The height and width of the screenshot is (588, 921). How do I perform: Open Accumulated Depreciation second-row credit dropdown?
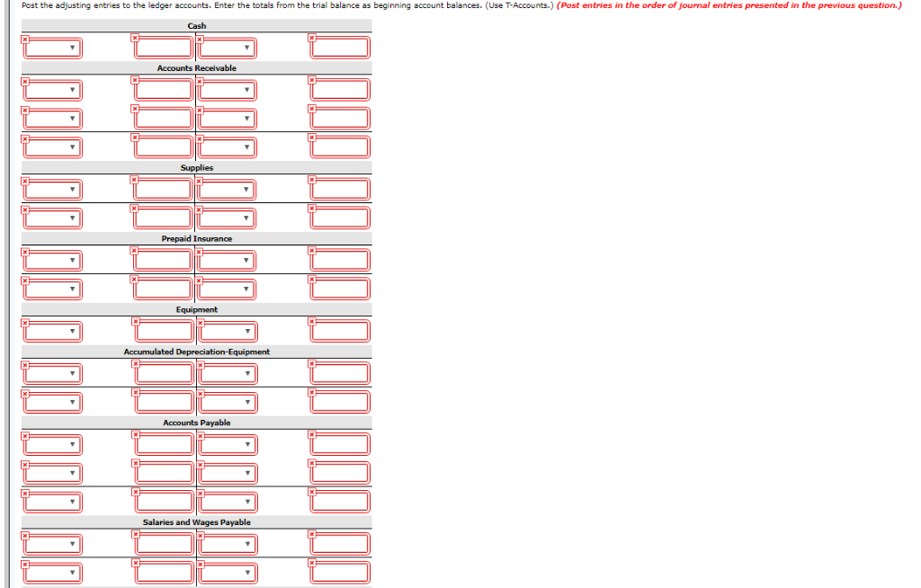pos(228,403)
